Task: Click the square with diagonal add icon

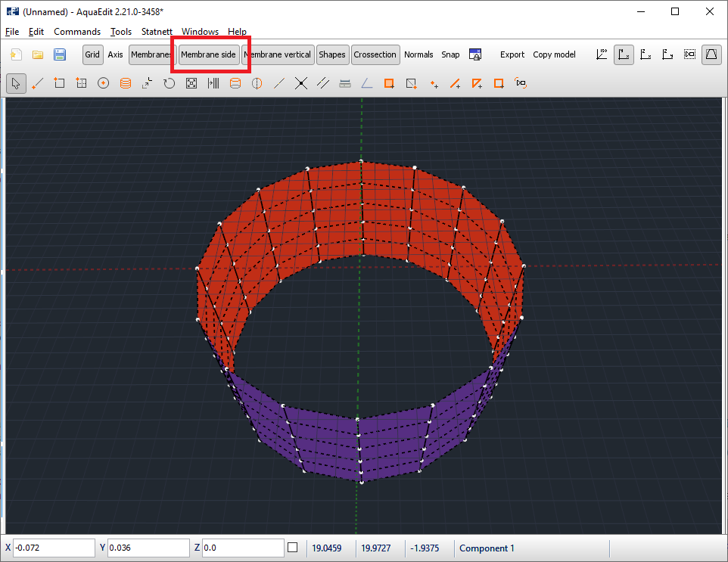Action: click(411, 83)
